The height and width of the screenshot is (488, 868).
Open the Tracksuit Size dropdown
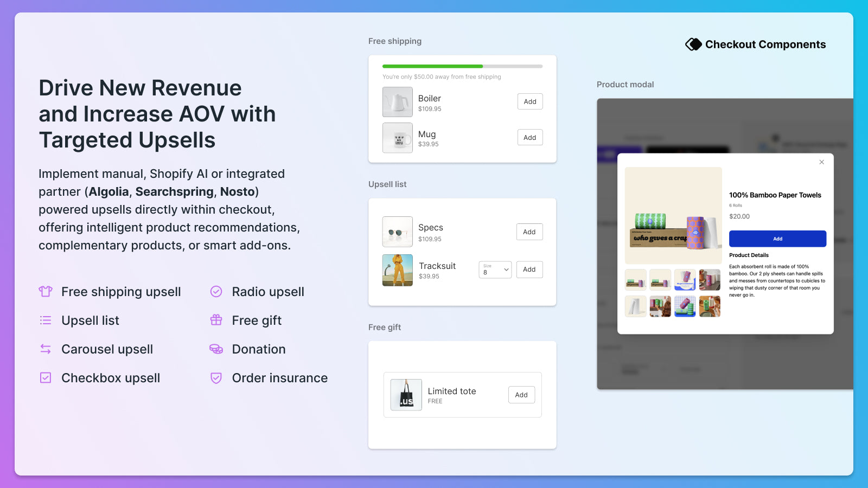pos(495,269)
